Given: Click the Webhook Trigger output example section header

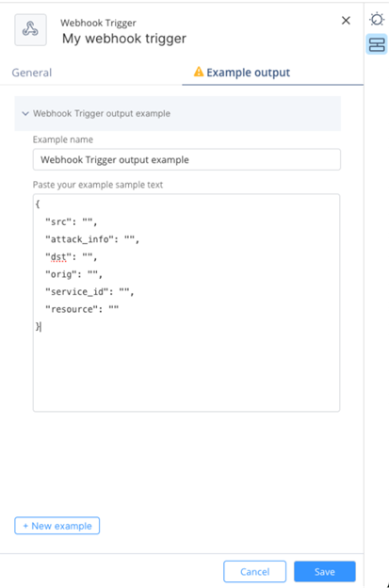Looking at the screenshot, I should click(178, 113).
